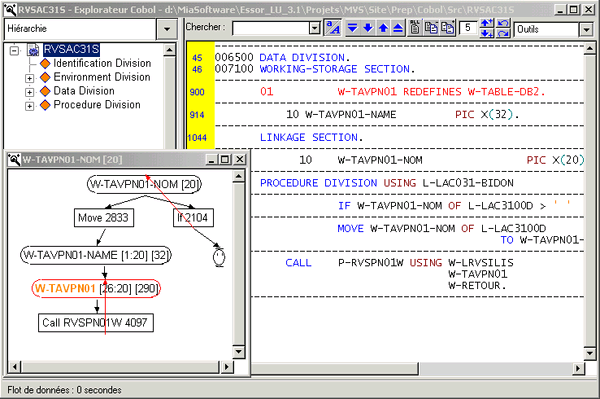Screen dimensions: 600x399
Task: Close the W-TAVPN01-NOM graph window
Action: pos(240,159)
